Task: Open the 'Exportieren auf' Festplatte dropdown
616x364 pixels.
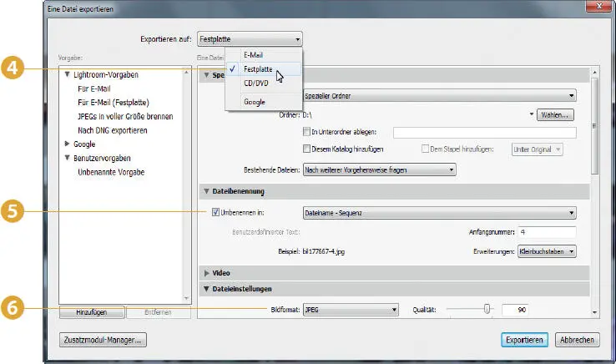Action: pos(250,39)
